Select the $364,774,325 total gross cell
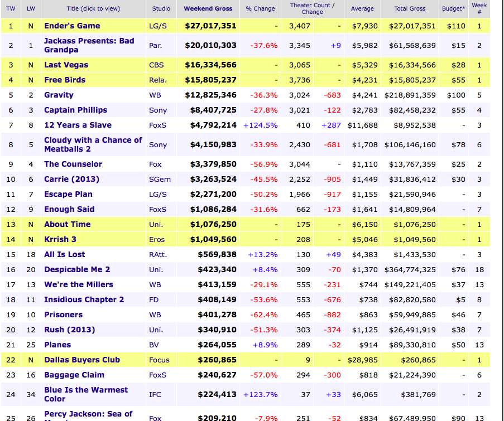Image resolution: width=504 pixels, height=421 pixels. tap(410, 270)
